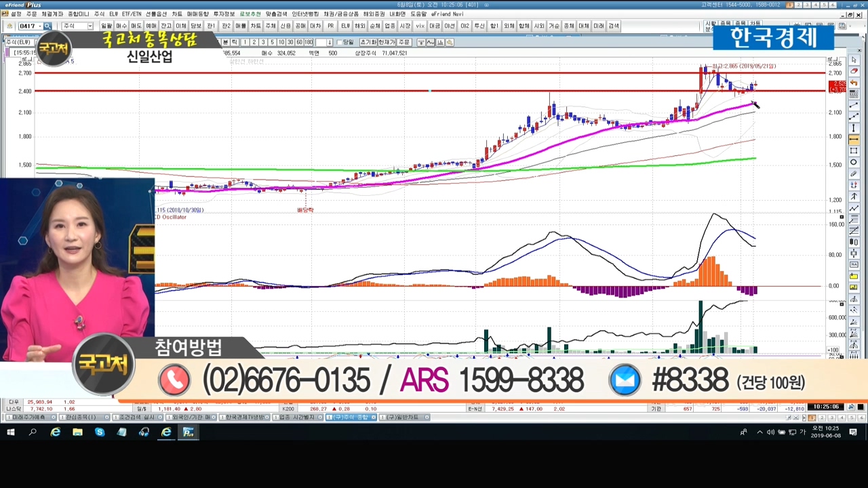Select the rectangle drawing tool in chart sidebar
868x488 pixels.
[x=854, y=151]
